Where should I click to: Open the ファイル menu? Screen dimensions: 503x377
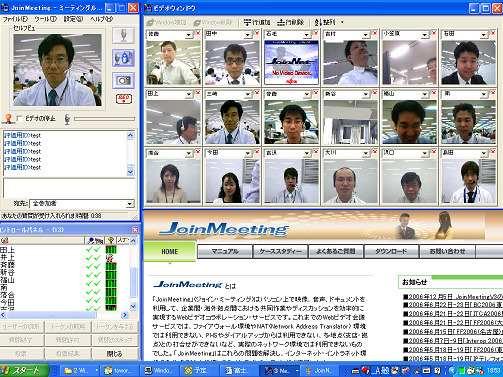15,19
